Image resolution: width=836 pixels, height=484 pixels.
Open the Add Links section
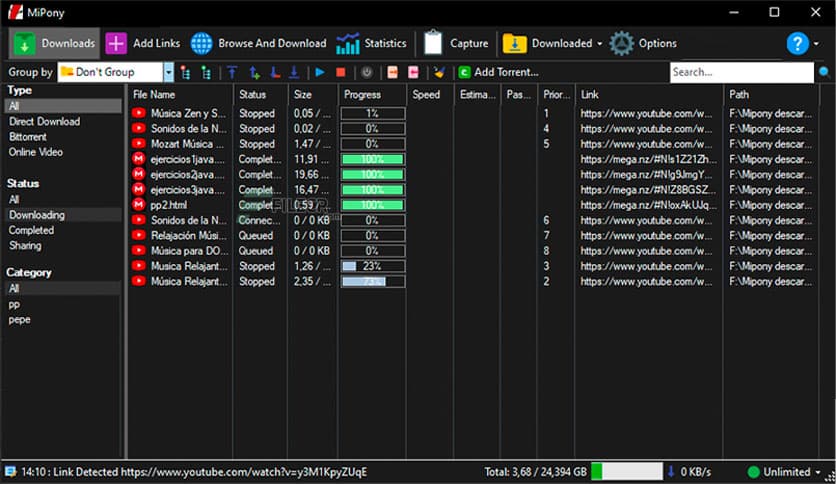[142, 43]
